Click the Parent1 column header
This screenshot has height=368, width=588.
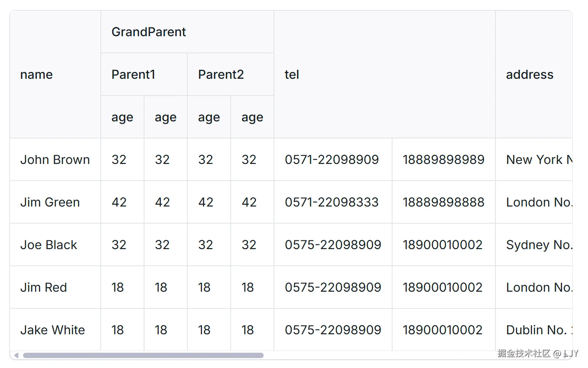pyautogui.click(x=133, y=75)
